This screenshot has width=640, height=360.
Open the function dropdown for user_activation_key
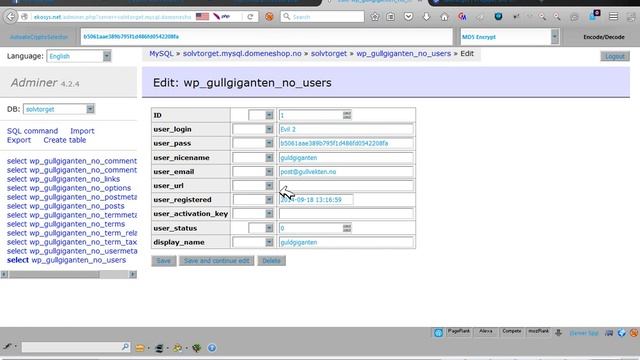click(253, 213)
